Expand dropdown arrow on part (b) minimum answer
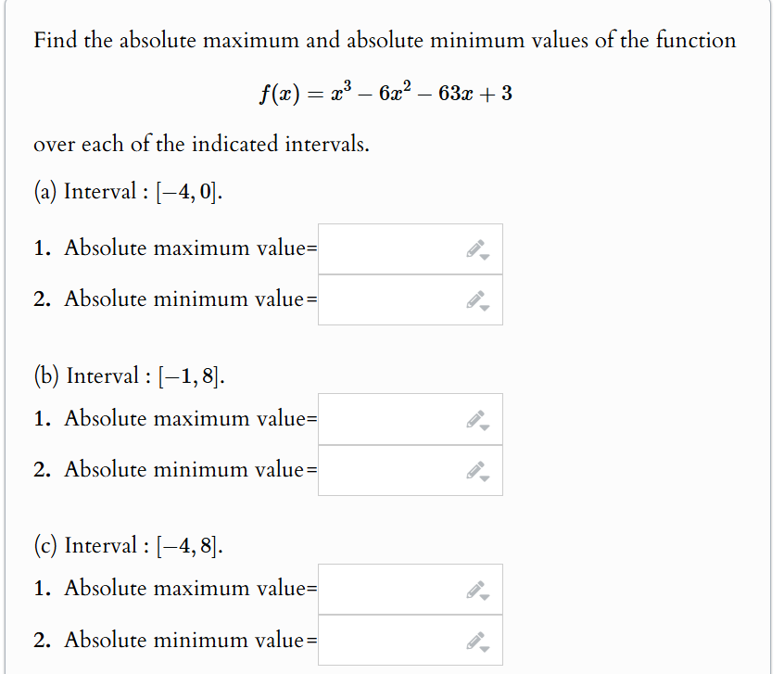The height and width of the screenshot is (674, 784). point(485,477)
